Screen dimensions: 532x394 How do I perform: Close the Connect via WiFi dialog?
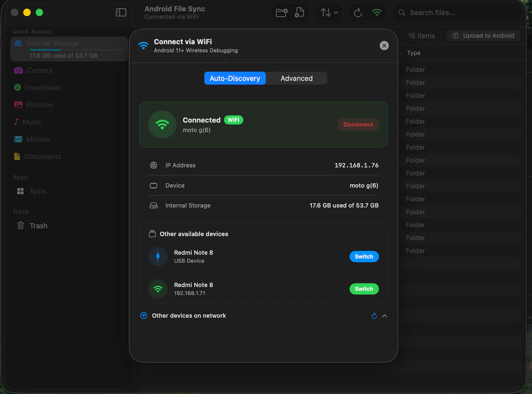coord(384,46)
